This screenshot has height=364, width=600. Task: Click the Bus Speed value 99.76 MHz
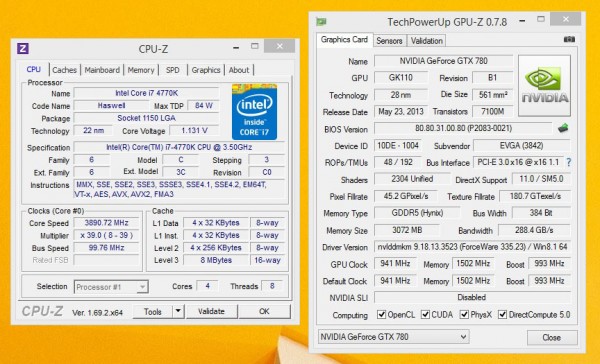(x=106, y=248)
